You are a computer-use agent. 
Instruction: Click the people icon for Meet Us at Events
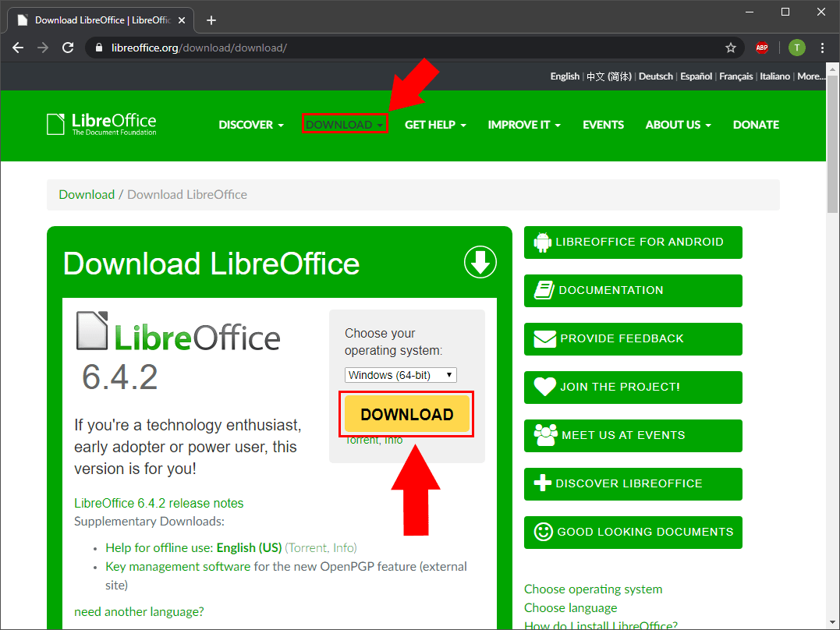[545, 435]
